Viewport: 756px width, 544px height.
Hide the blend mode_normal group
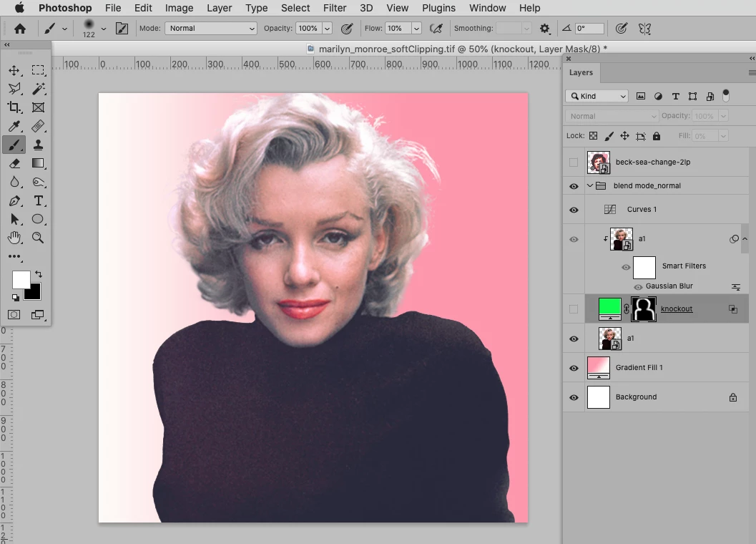tap(574, 186)
